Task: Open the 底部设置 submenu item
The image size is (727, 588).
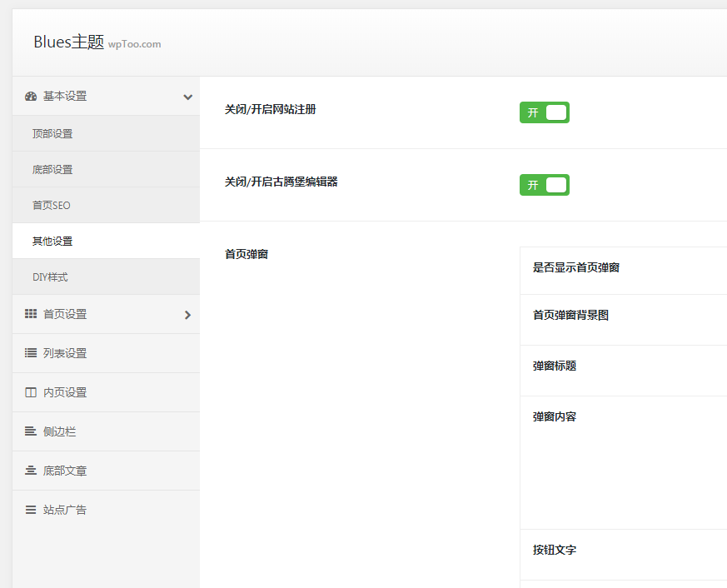Action: coord(52,170)
